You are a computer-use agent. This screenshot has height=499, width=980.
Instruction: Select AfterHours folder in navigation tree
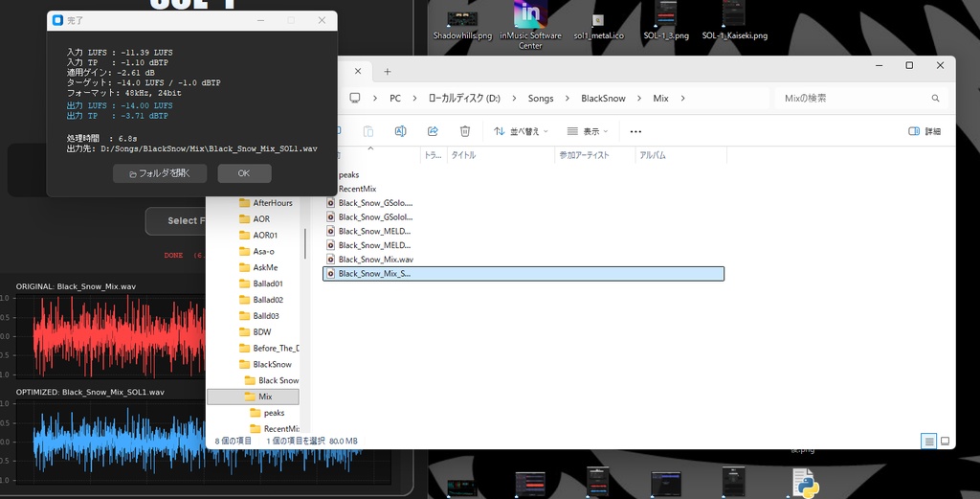[266, 203]
